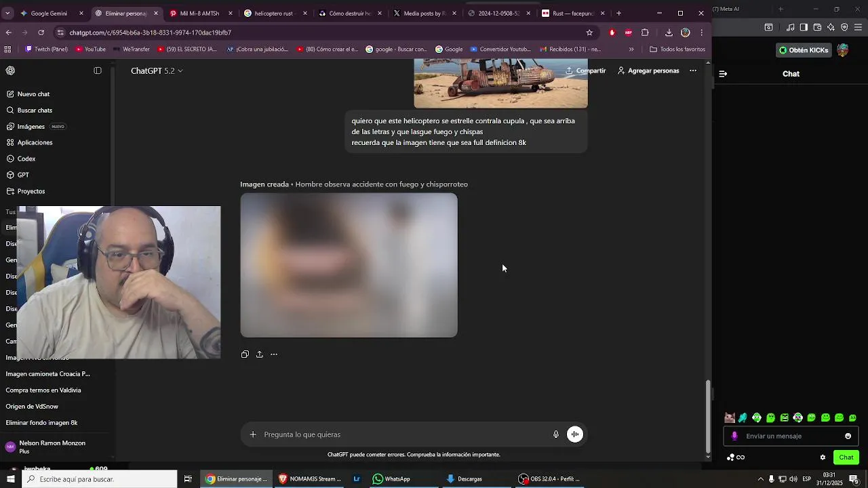Image resolution: width=868 pixels, height=488 pixels.
Task: Click the plus attach button in prompt
Action: pos(253,434)
